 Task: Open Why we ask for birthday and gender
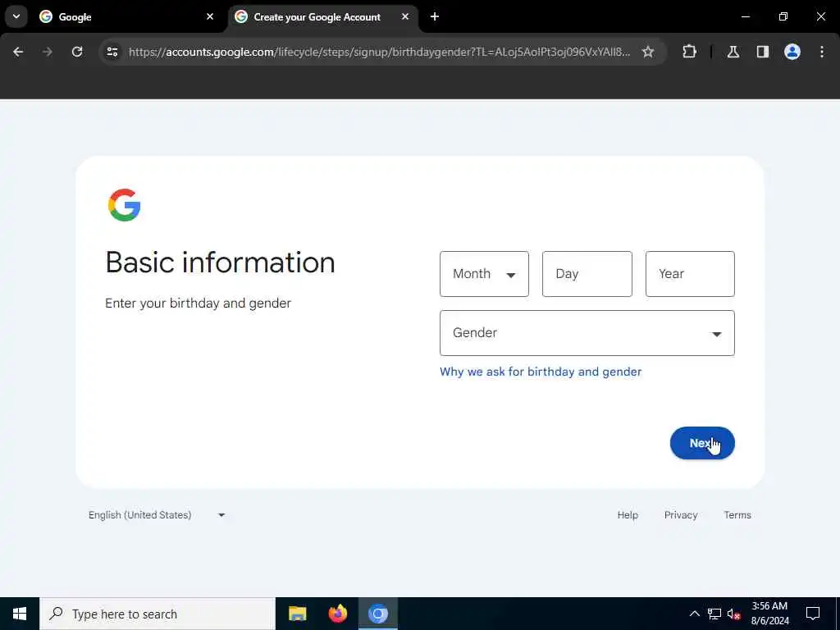click(541, 372)
